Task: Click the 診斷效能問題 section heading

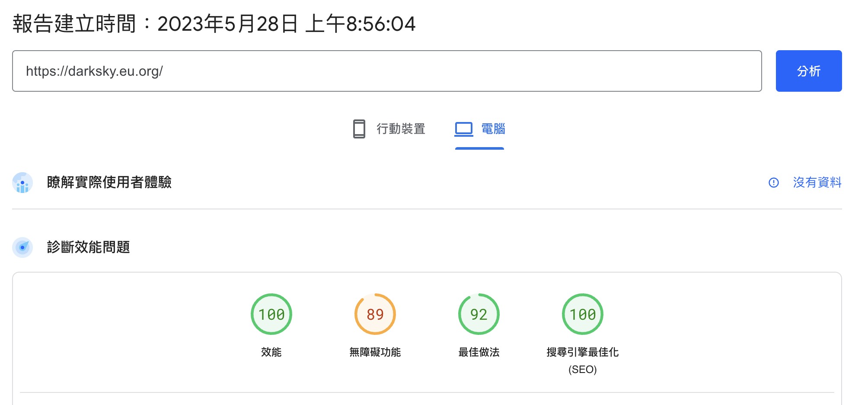Action: click(x=88, y=248)
